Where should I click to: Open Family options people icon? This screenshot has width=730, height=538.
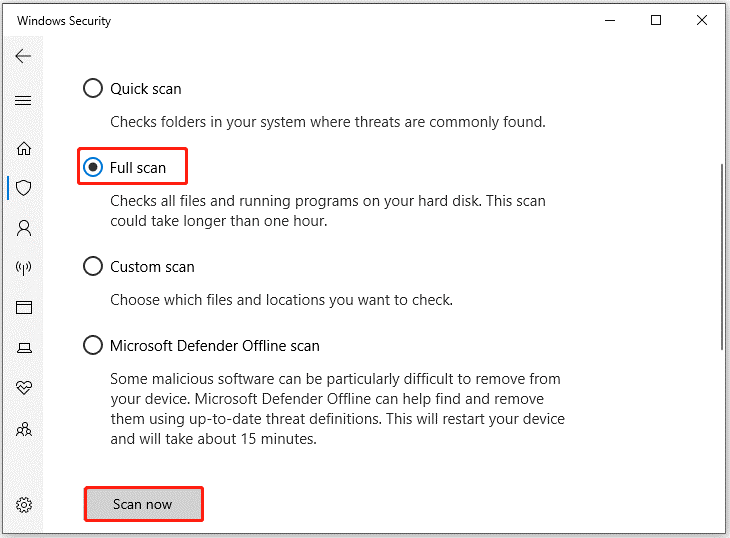24,429
